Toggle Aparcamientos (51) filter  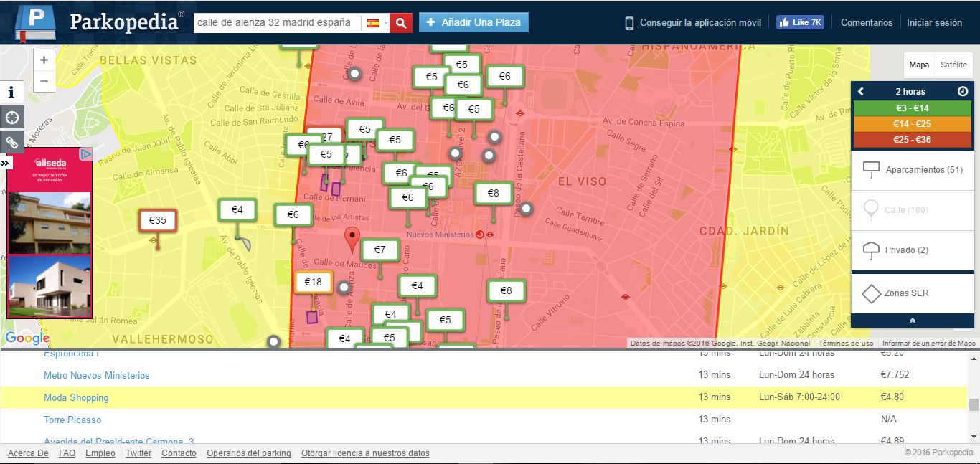[912, 170]
